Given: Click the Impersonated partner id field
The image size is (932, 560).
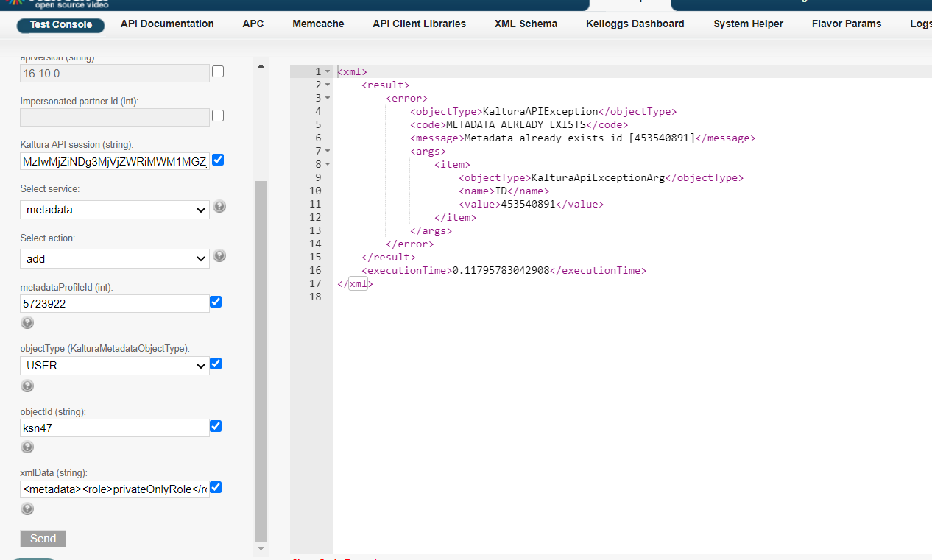Looking at the screenshot, I should point(115,117).
